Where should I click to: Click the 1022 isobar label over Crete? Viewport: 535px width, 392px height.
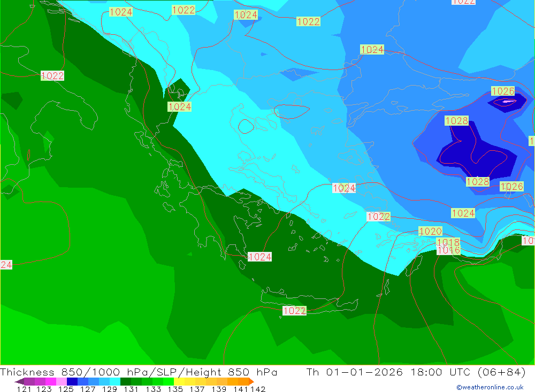[x=294, y=311]
